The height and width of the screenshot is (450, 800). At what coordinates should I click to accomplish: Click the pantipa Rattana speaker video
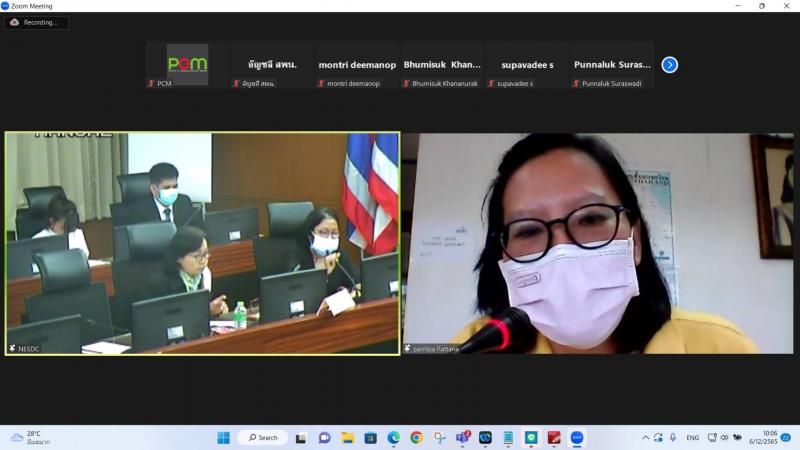pos(598,243)
